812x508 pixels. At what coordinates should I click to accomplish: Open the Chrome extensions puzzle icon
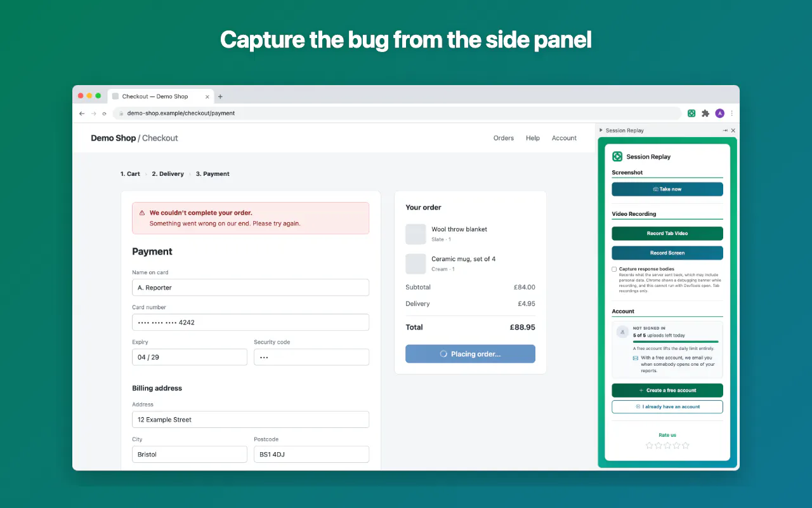click(x=705, y=113)
